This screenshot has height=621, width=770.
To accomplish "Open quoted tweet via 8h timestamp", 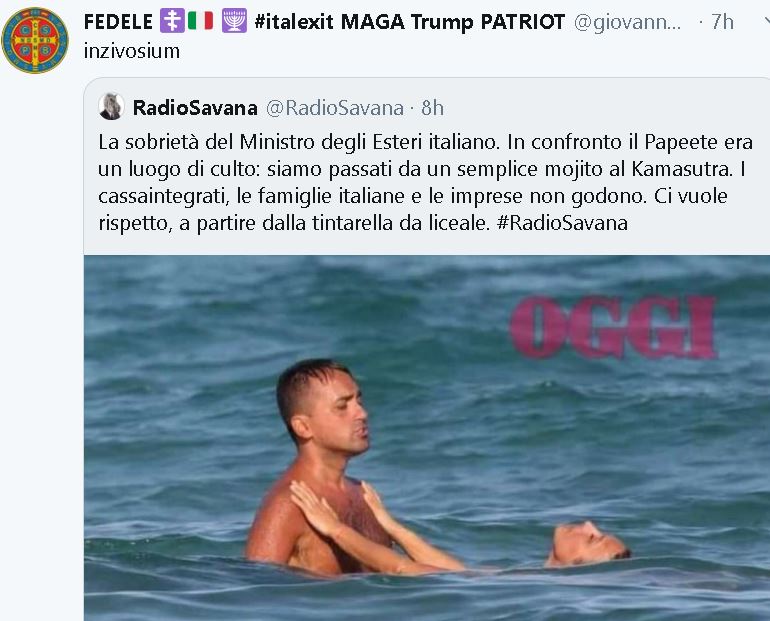I will 432,108.
